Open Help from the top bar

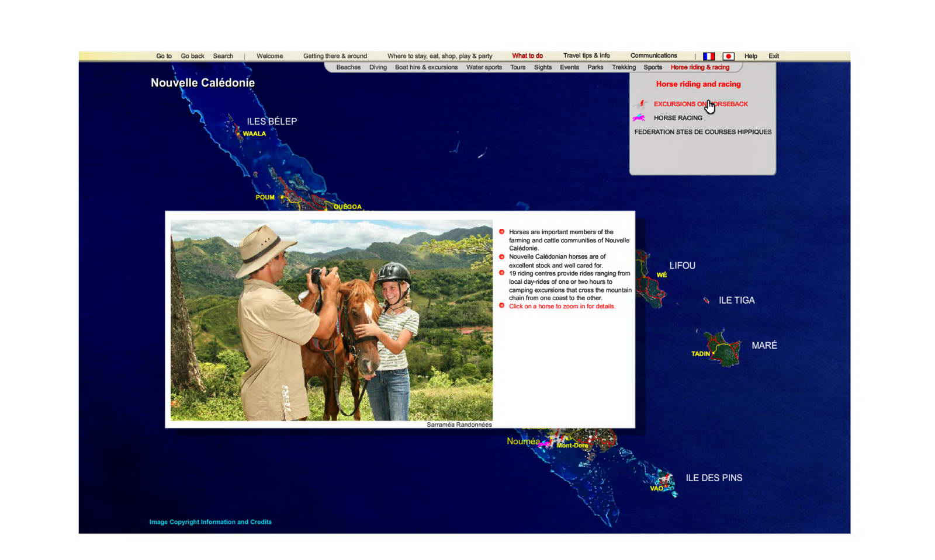(750, 56)
